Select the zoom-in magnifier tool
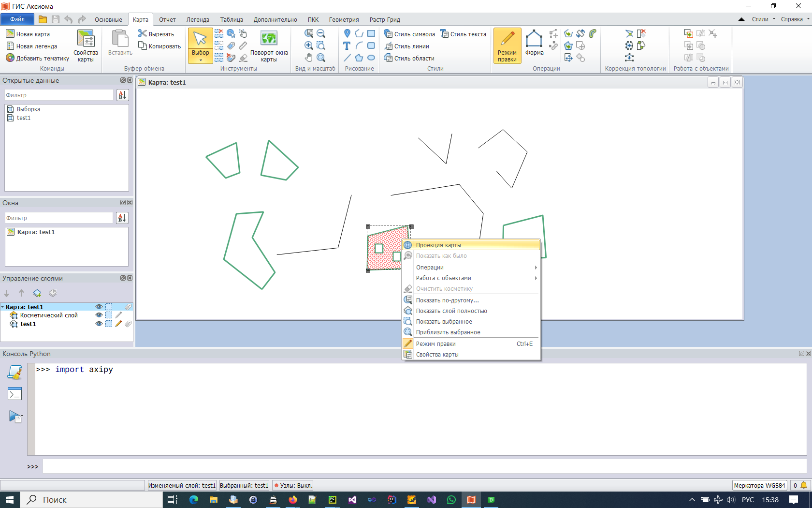The image size is (812, 508). pyautogui.click(x=309, y=45)
